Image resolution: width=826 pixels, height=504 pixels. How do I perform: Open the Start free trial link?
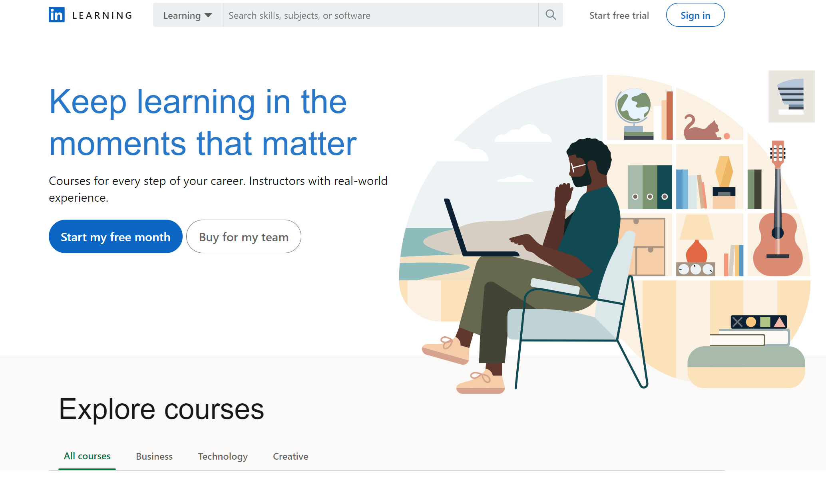tap(619, 16)
